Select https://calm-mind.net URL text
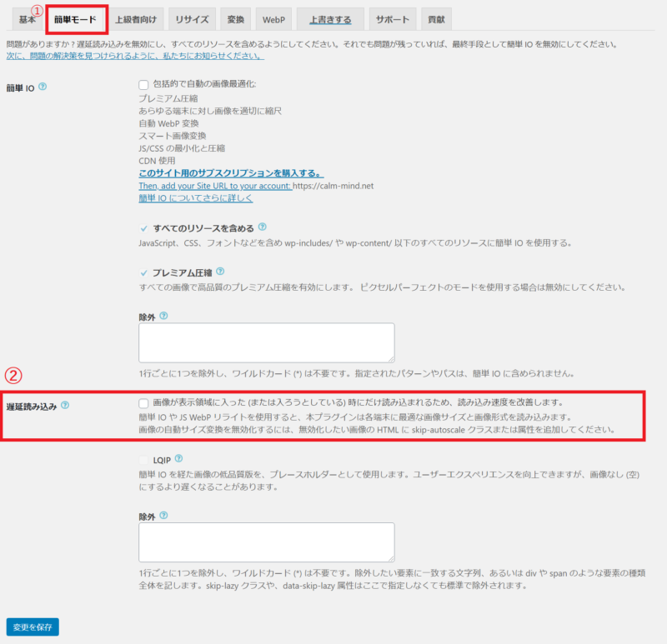This screenshot has width=667, height=644. (333, 186)
